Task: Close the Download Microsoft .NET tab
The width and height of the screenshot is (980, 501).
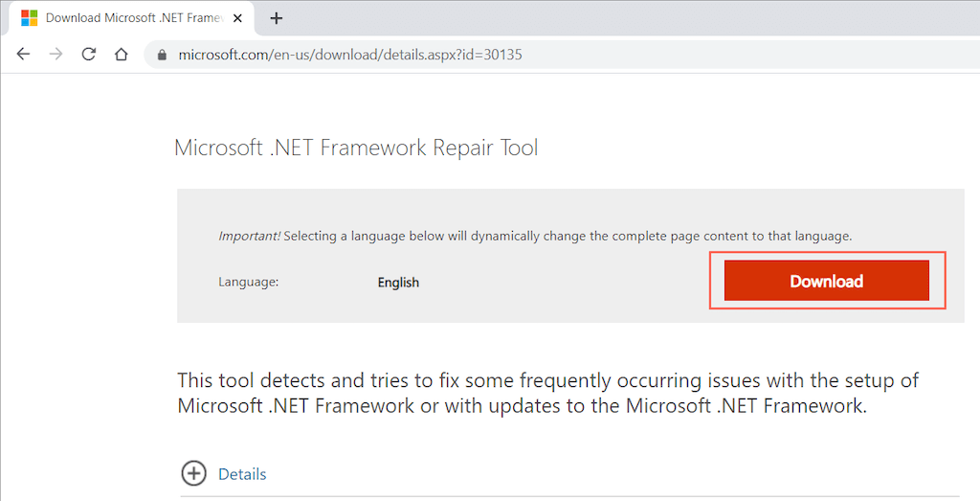Action: 237,18
